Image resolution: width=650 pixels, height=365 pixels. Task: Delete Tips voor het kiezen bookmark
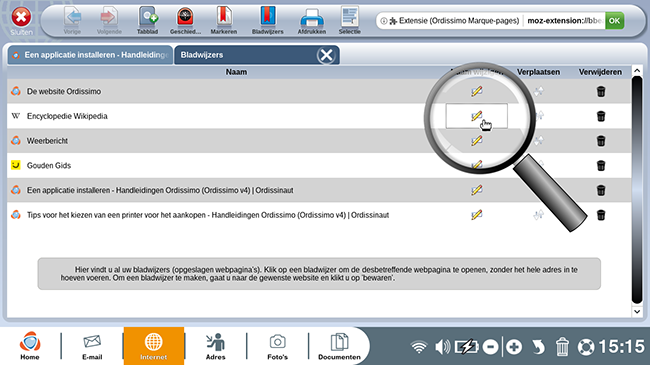[601, 215]
